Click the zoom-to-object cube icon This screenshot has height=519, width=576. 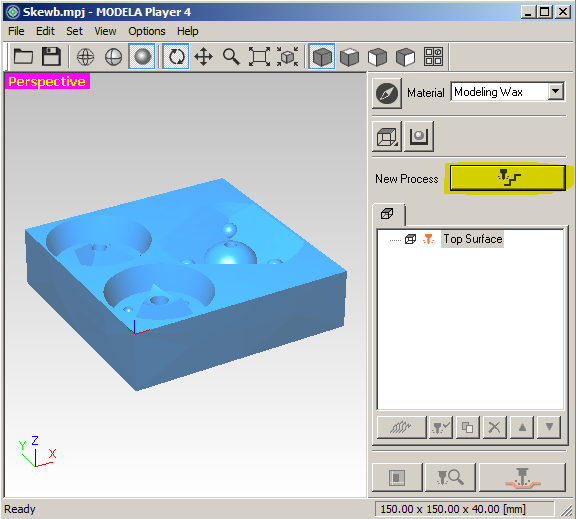[x=288, y=57]
